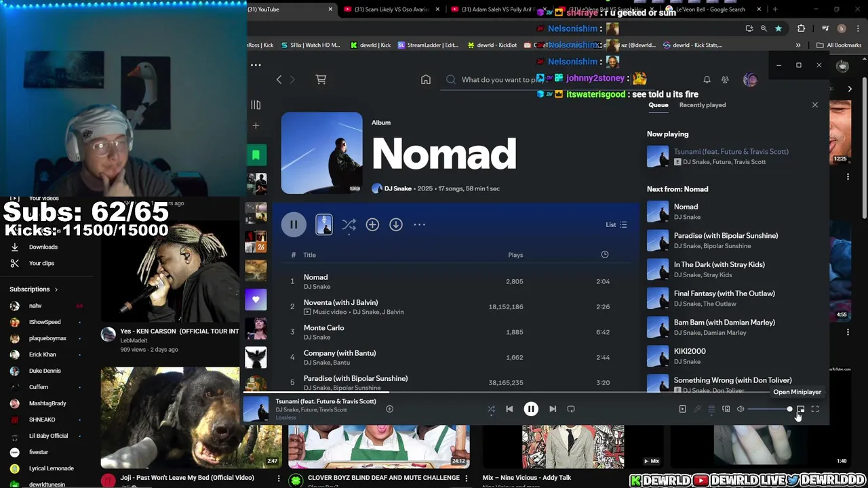The width and height of the screenshot is (868, 488).
Task: Switch to Recently played tab
Action: [702, 105]
